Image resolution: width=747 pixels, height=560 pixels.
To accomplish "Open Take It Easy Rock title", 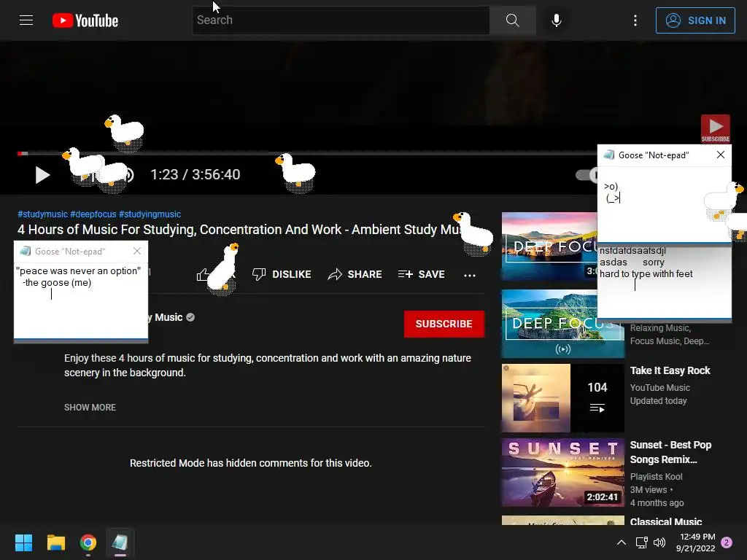I will pos(670,370).
